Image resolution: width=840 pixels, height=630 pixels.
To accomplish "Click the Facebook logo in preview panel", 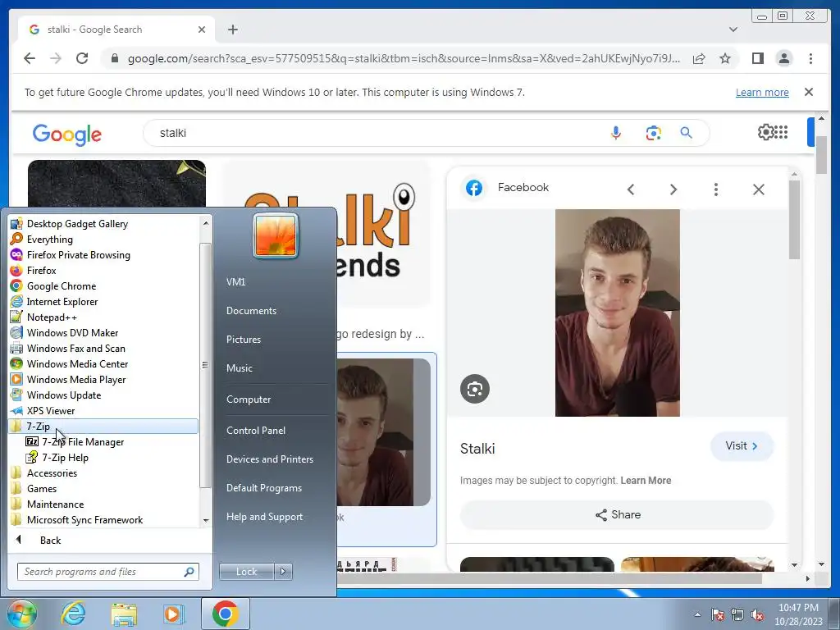I will click(474, 188).
